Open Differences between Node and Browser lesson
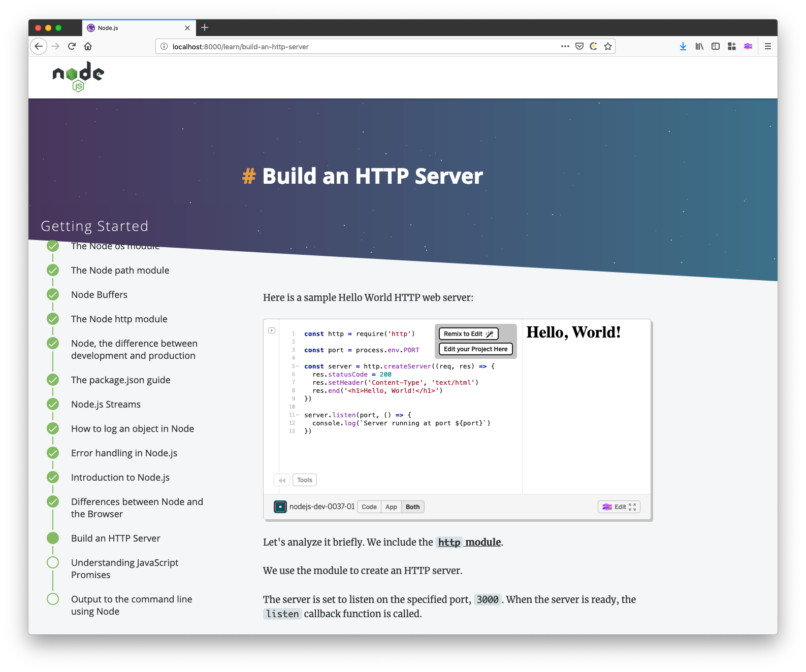806x672 pixels. click(x=137, y=508)
